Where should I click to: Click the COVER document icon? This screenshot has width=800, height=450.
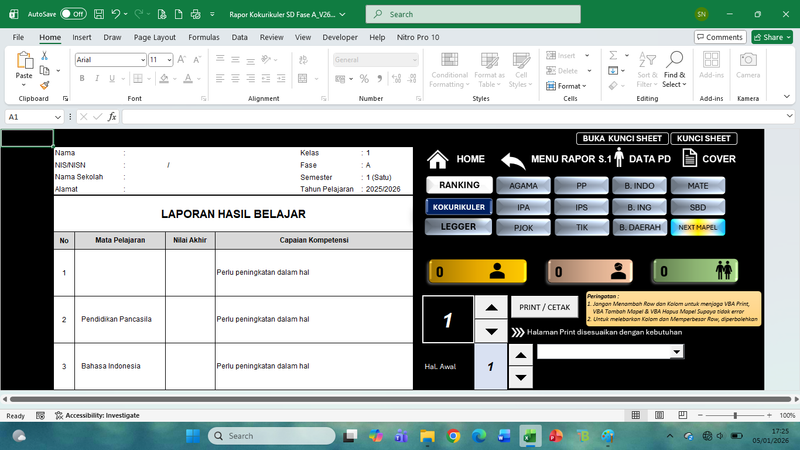[x=690, y=158]
